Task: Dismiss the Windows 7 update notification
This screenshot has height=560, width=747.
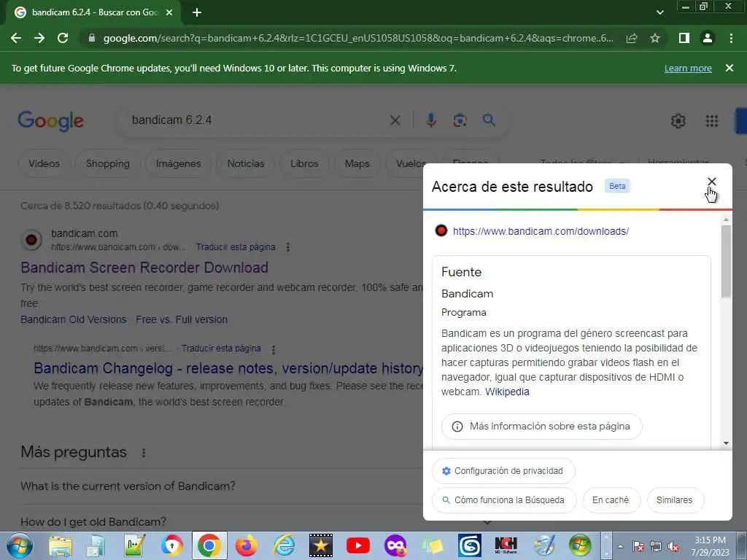Action: (729, 68)
